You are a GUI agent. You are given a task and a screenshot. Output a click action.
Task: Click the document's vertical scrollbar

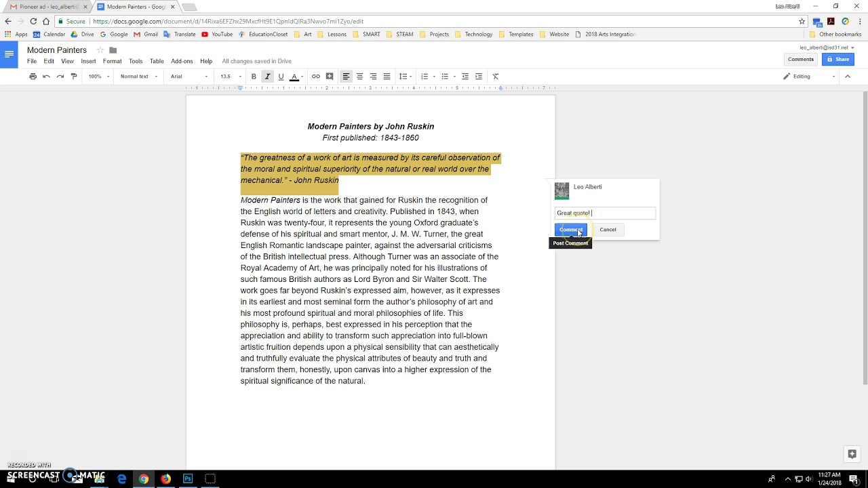865,237
